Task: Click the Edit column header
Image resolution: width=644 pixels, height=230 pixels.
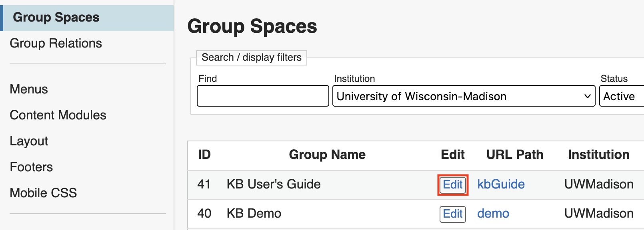Action: (x=452, y=155)
